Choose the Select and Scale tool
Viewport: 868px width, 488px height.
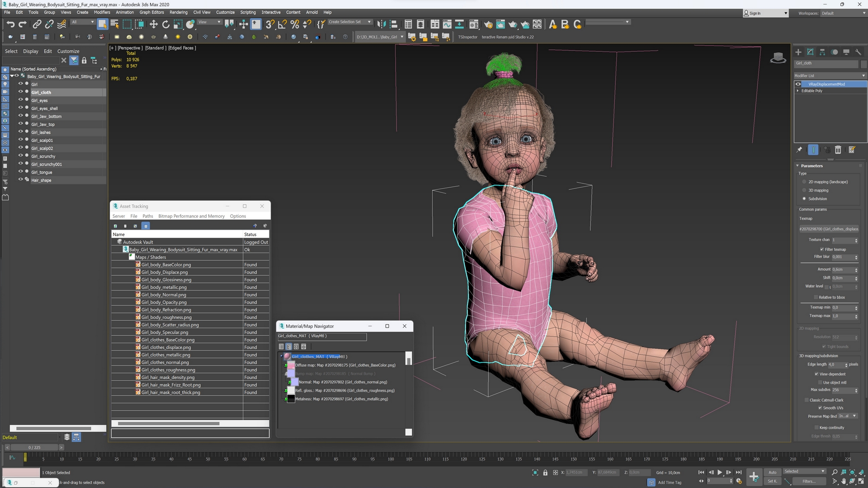[x=178, y=24]
